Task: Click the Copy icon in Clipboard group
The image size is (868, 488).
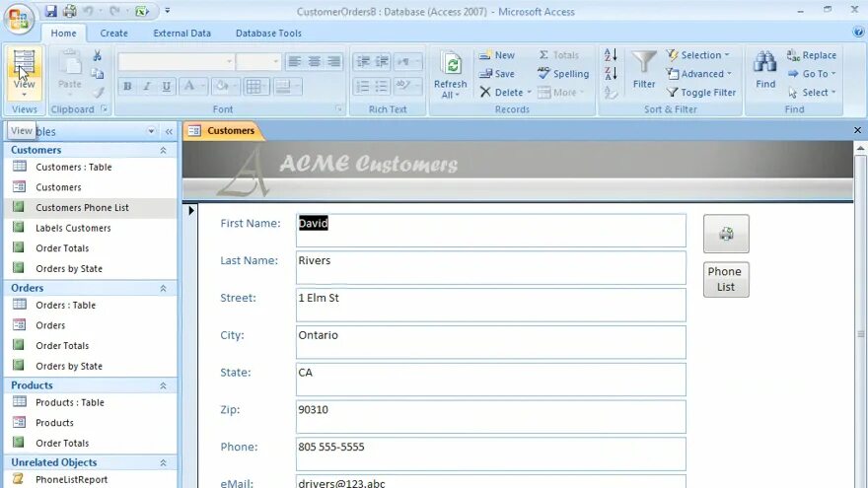Action: [98, 74]
